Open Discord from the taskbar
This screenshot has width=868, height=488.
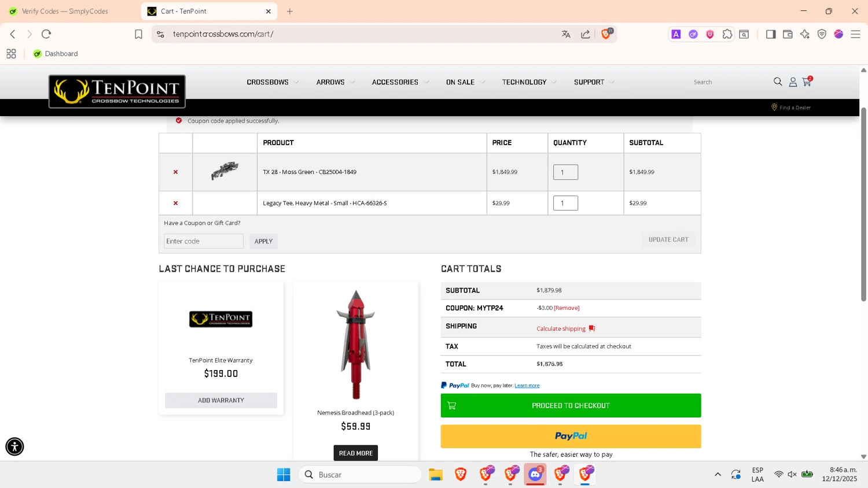click(535, 475)
